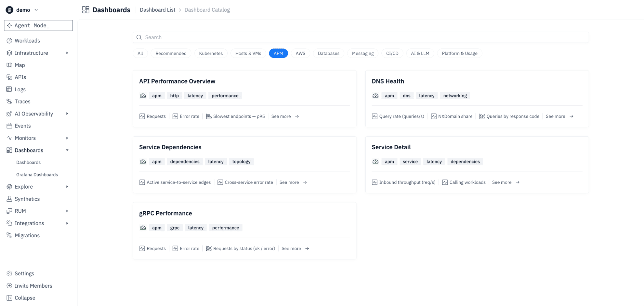
Task: Click the Migrations sidebar icon
Action: [x=9, y=235]
